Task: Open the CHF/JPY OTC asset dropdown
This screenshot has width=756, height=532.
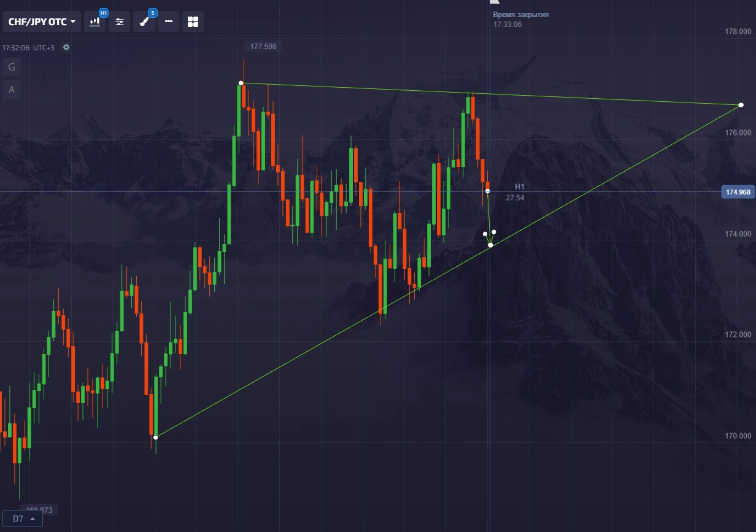Action: tap(42, 21)
